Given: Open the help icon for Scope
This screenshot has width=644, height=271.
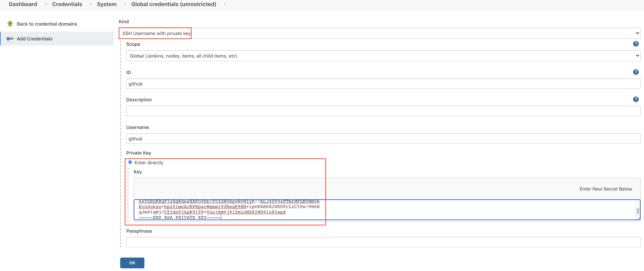Looking at the screenshot, I should point(636,44).
